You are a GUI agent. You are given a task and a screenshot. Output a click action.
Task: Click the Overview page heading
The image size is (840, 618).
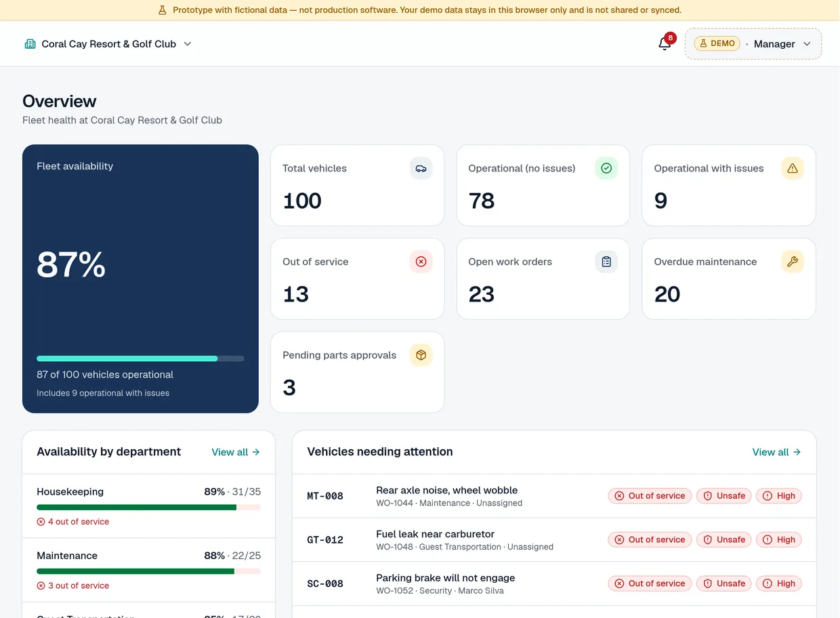[x=60, y=102]
